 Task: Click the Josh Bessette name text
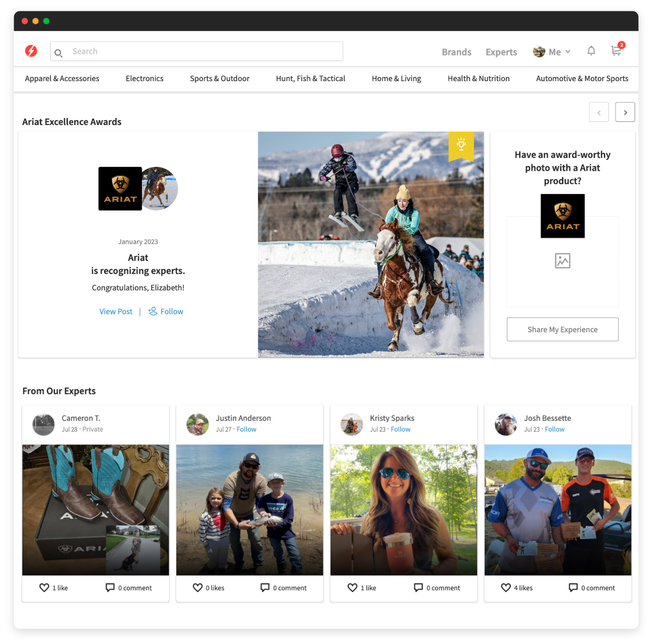(x=547, y=418)
